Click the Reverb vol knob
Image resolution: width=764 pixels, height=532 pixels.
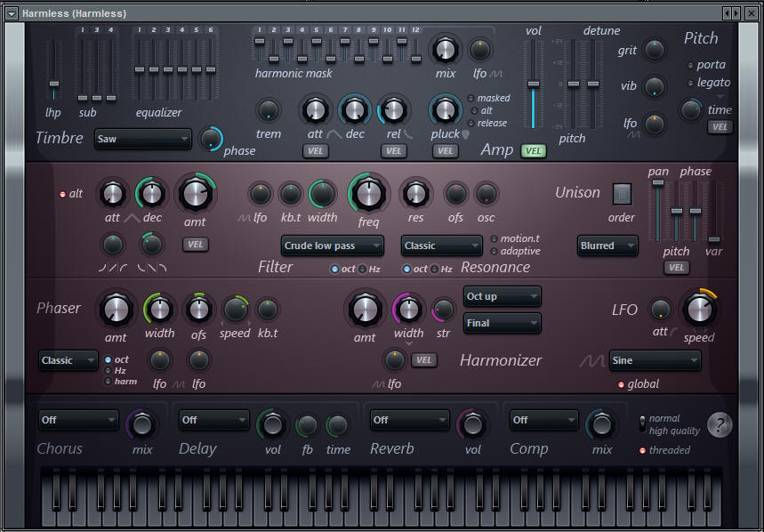tap(472, 423)
